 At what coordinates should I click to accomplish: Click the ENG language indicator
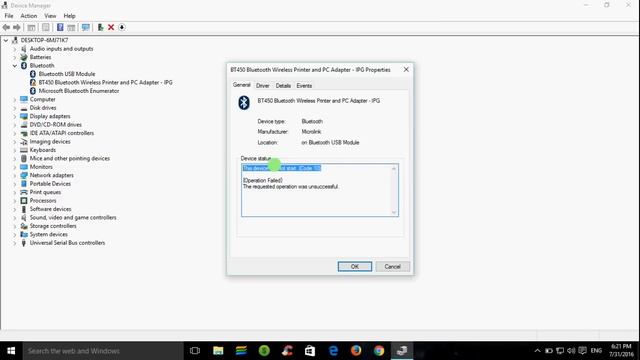point(596,351)
